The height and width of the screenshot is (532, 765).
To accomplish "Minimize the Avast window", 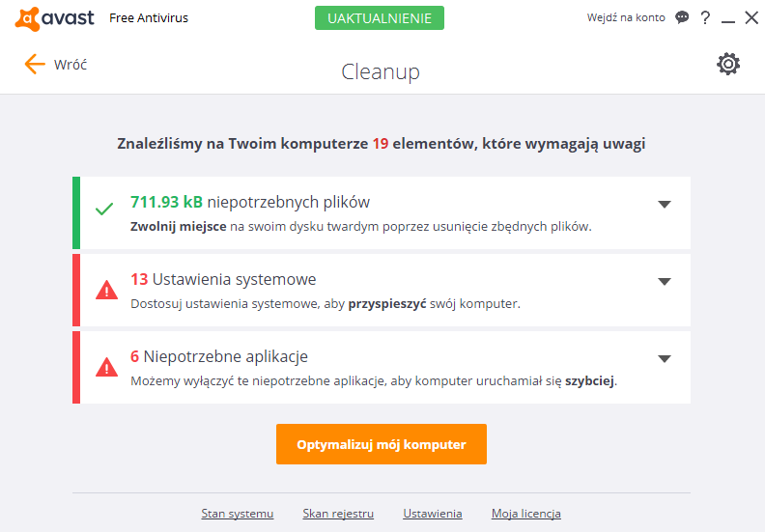I will pos(728,19).
